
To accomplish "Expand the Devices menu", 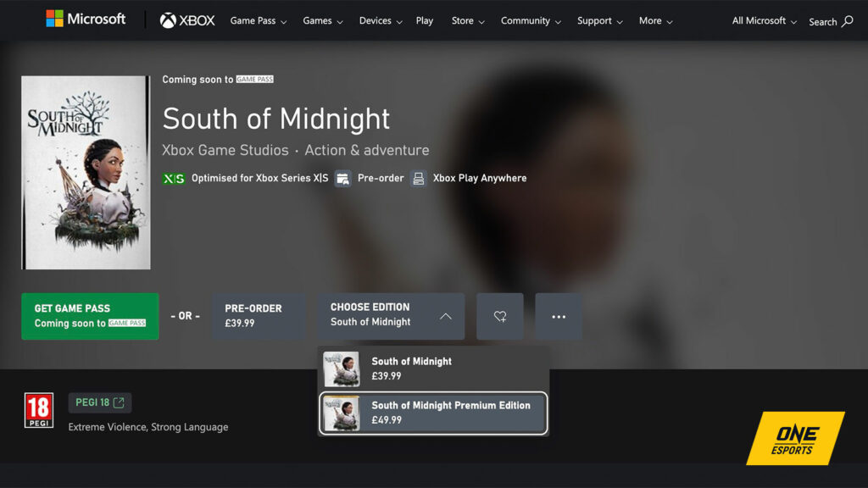I will click(381, 21).
